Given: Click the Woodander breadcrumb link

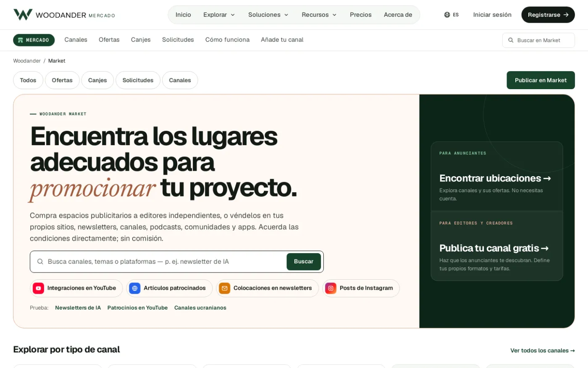Looking at the screenshot, I should click(x=27, y=61).
